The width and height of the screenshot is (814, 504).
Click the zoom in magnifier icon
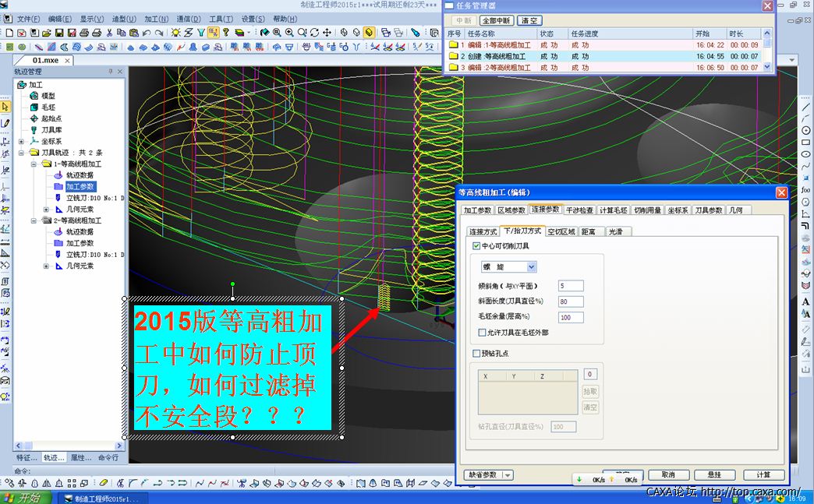click(x=289, y=33)
